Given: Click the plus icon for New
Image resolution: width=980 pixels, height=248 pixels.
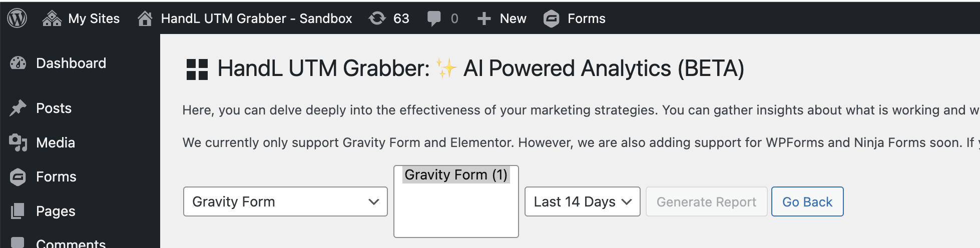Looking at the screenshot, I should click(x=483, y=18).
